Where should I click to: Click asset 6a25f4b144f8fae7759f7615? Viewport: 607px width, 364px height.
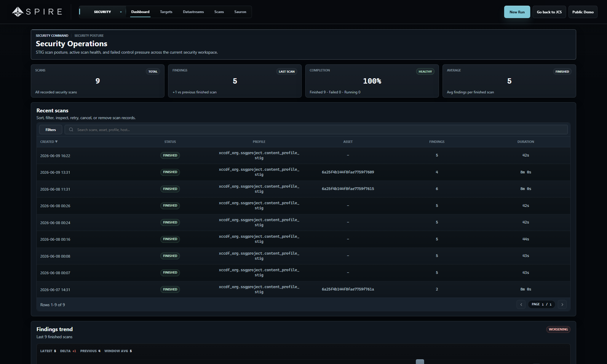click(x=348, y=189)
